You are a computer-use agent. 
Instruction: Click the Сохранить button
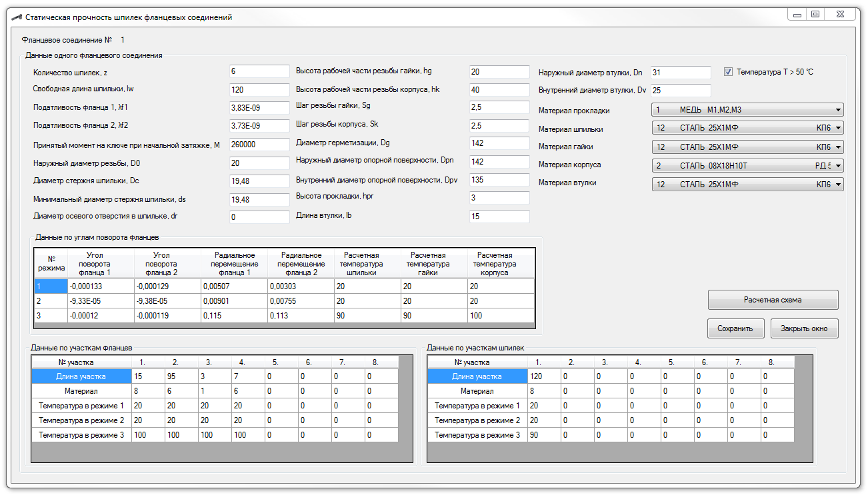coord(735,328)
